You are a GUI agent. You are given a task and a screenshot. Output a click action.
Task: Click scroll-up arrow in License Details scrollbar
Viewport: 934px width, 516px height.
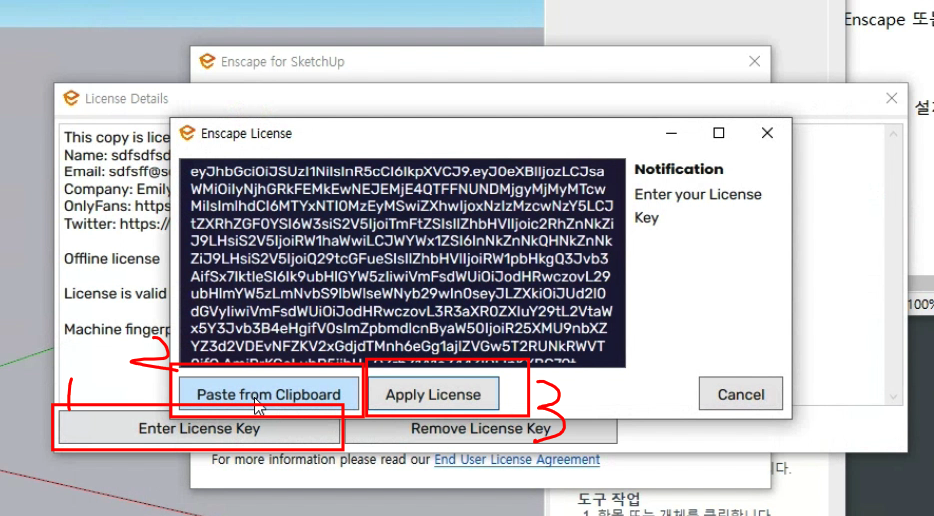(x=893, y=134)
